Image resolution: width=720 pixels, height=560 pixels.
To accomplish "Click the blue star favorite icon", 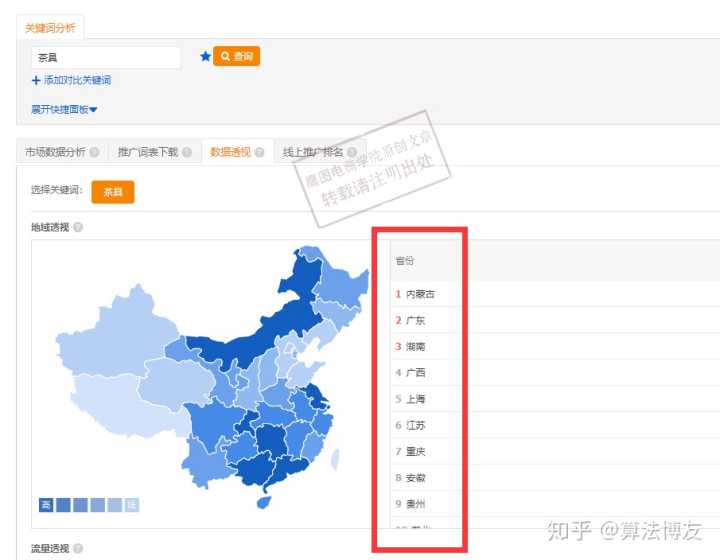I will coord(205,56).
